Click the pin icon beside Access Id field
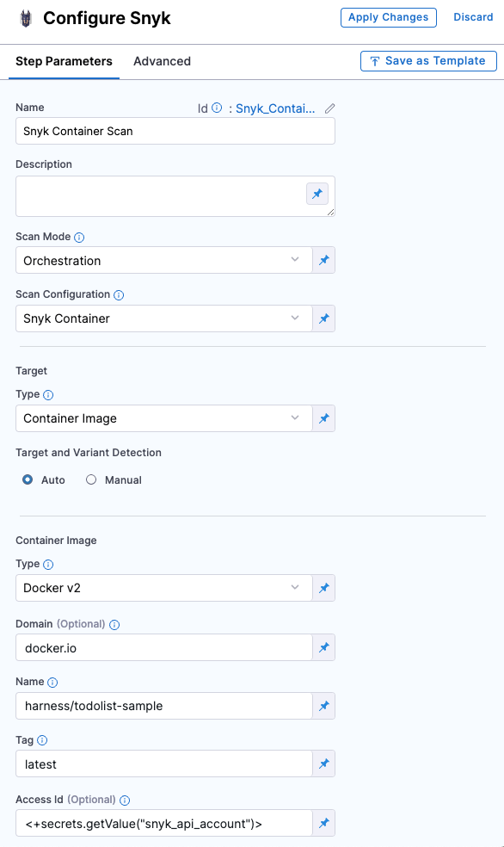The width and height of the screenshot is (504, 847). click(x=323, y=823)
